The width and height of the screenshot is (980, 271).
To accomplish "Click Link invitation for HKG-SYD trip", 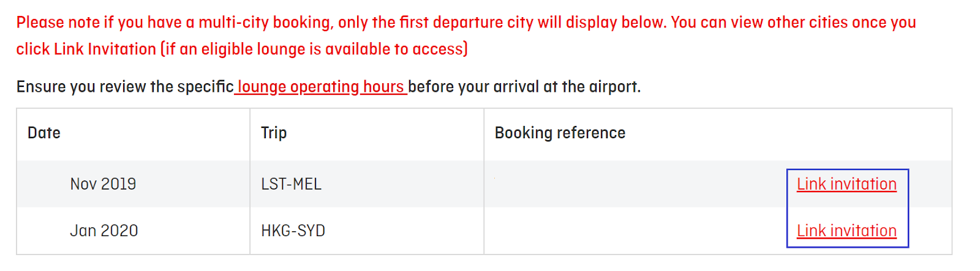I will click(846, 231).
